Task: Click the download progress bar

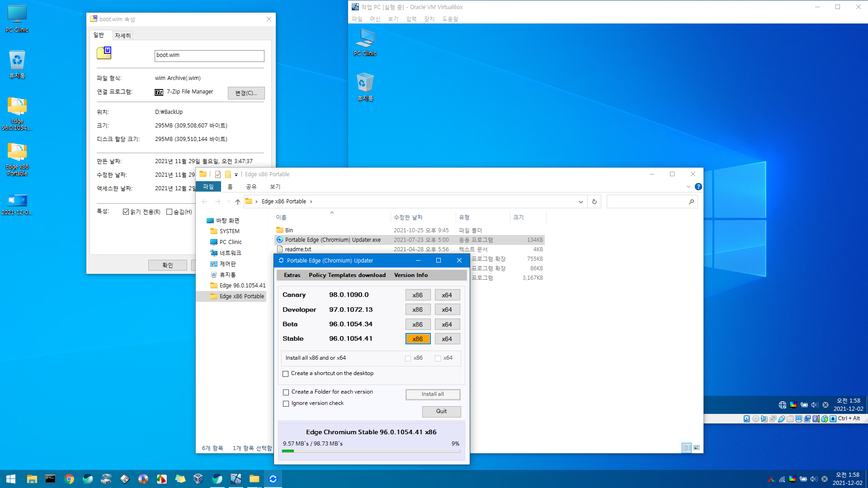Action: pos(371,451)
